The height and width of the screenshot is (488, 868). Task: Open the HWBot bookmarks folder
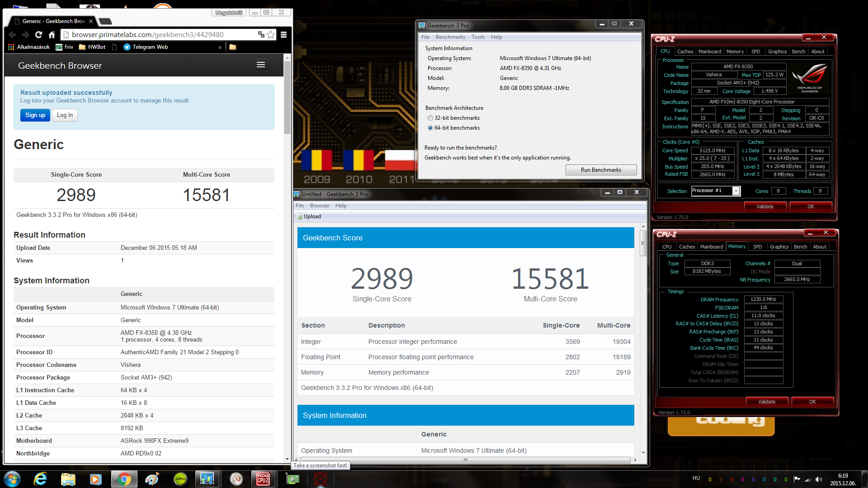click(92, 47)
